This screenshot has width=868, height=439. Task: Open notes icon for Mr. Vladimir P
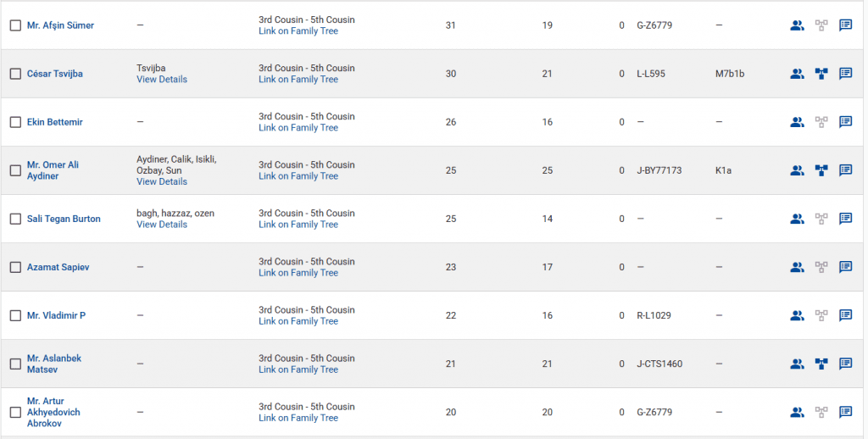(845, 315)
